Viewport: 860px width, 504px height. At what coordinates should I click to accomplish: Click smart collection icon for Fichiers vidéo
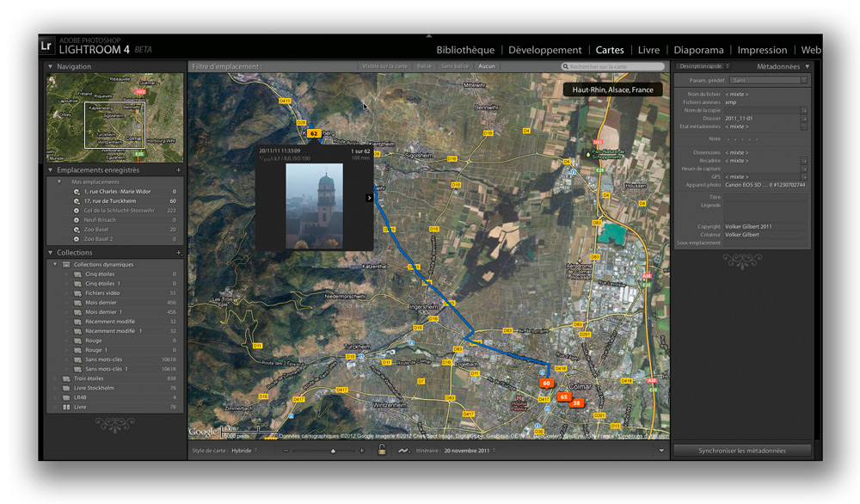(78, 293)
